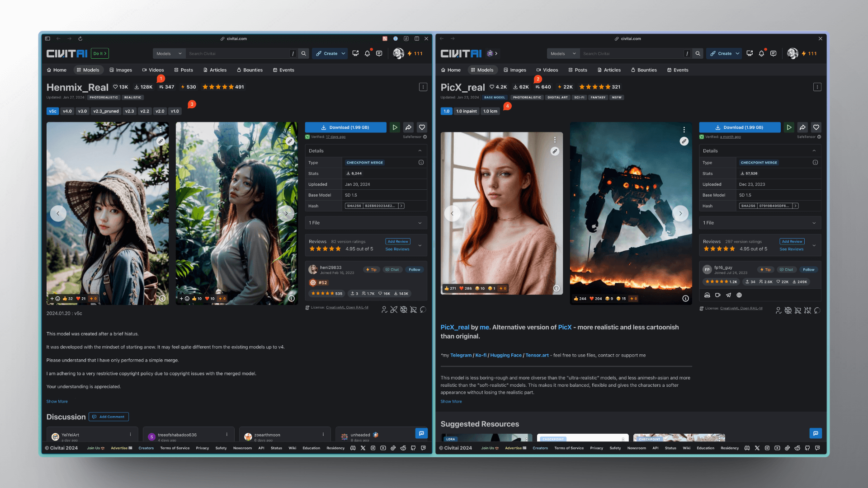Click search magnifier in the right window
Image resolution: width=868 pixels, height=488 pixels.
point(698,53)
